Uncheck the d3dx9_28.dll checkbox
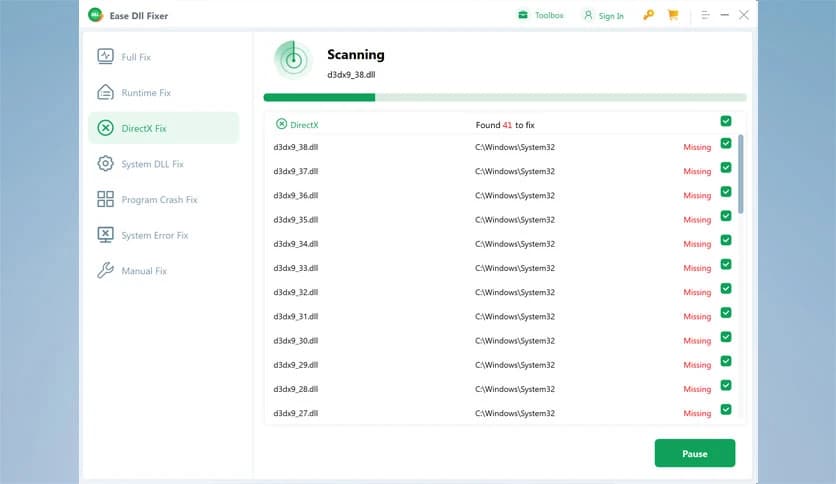 (726, 385)
